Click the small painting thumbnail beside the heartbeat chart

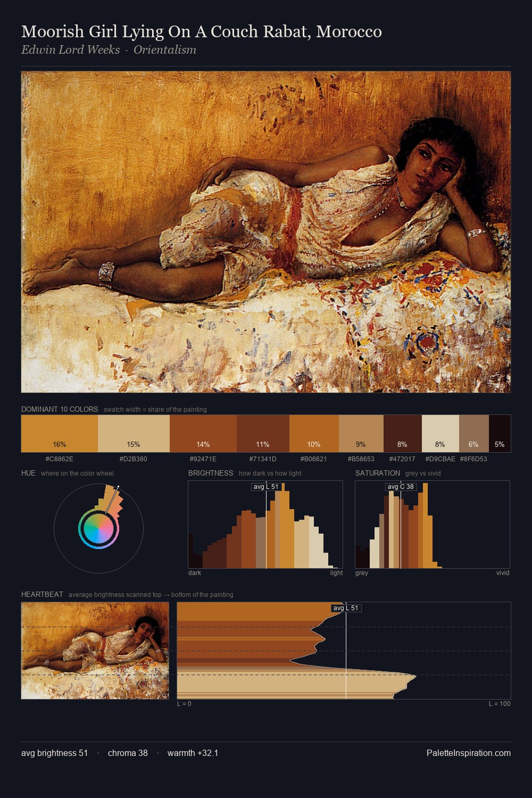click(95, 650)
